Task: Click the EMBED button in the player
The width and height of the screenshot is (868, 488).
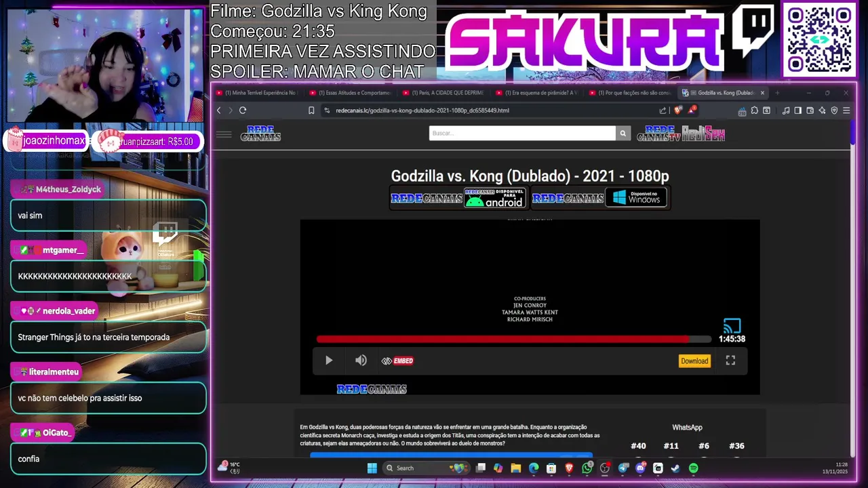Action: (x=397, y=361)
